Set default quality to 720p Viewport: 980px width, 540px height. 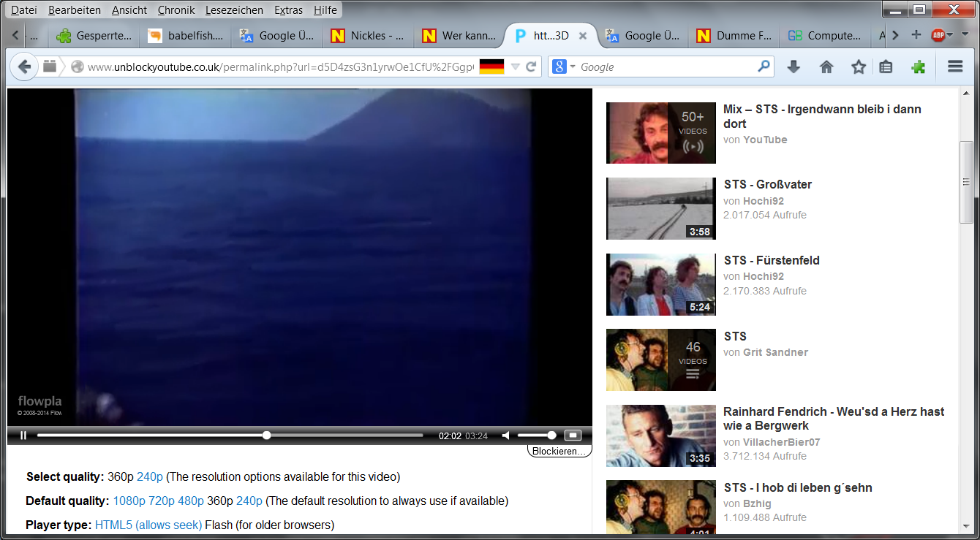(x=162, y=501)
